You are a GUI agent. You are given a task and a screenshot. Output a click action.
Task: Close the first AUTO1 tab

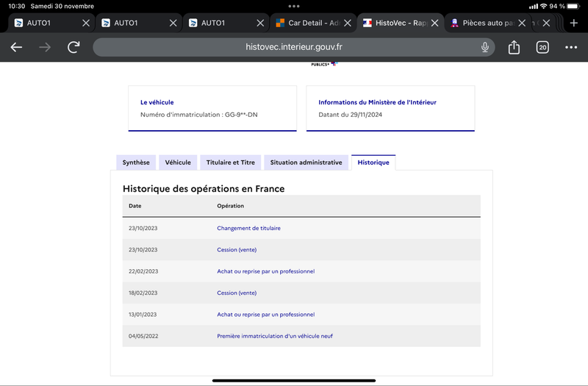click(x=86, y=23)
